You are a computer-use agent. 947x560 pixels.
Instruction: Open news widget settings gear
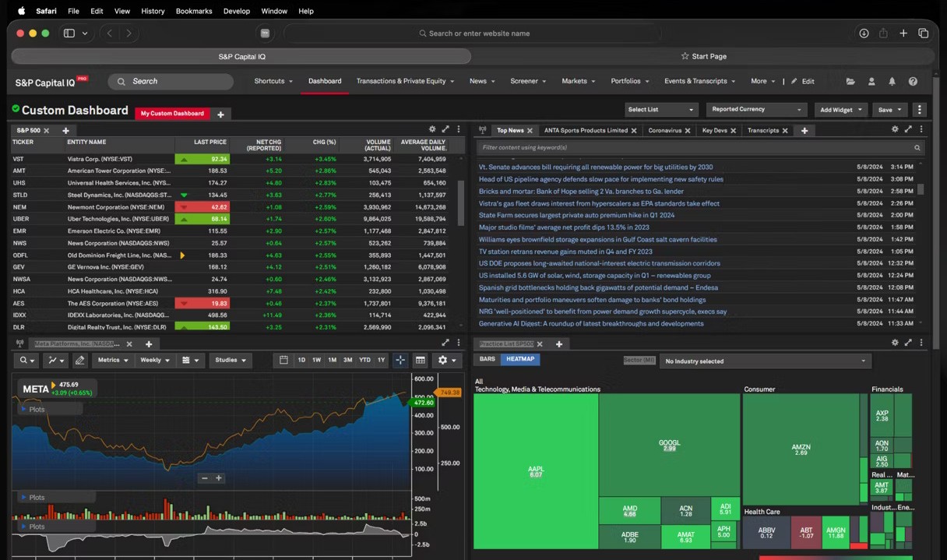[x=895, y=129]
